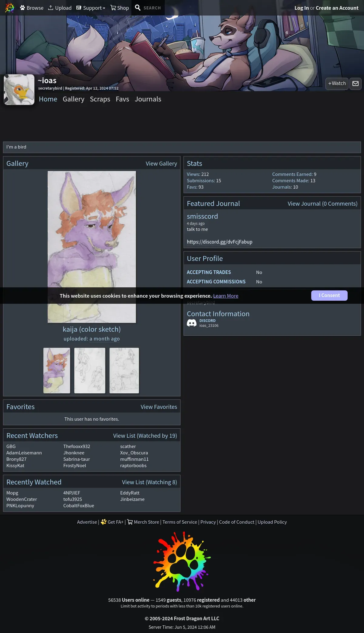Click the discord.gg/dvFcjFabup link
This screenshot has height=633, width=364.
[220, 242]
